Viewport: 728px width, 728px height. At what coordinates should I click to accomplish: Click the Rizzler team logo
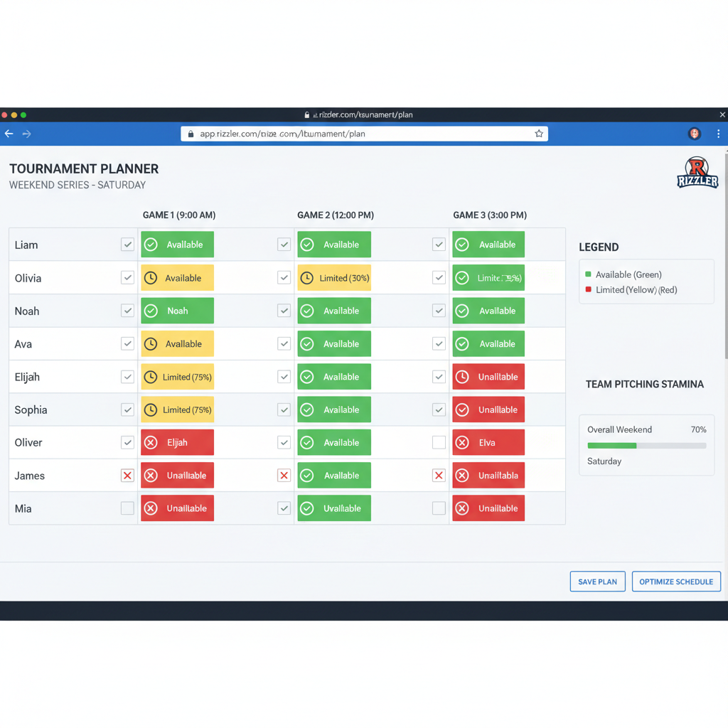(x=697, y=173)
